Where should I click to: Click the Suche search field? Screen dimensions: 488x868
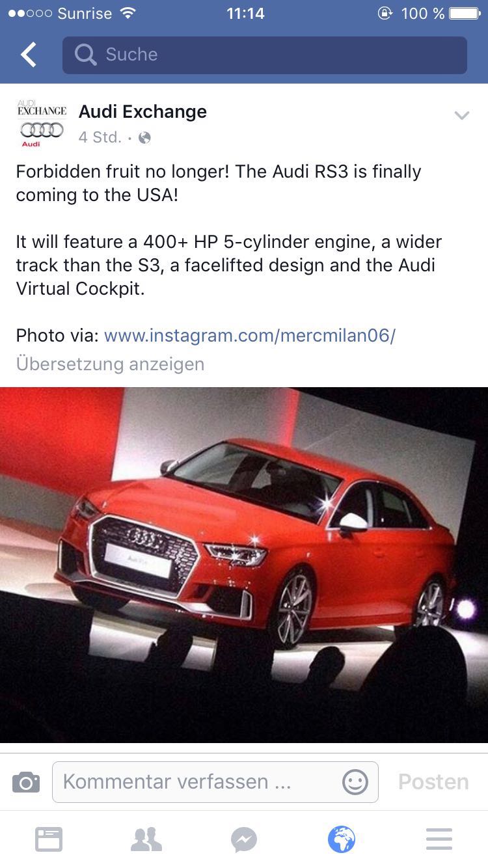pyautogui.click(x=265, y=55)
